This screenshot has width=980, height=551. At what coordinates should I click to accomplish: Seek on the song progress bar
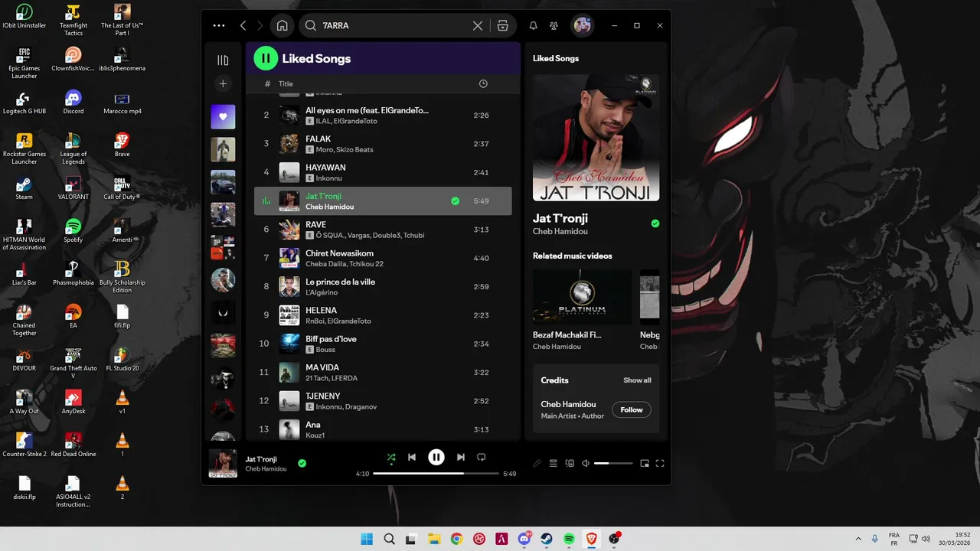436,474
